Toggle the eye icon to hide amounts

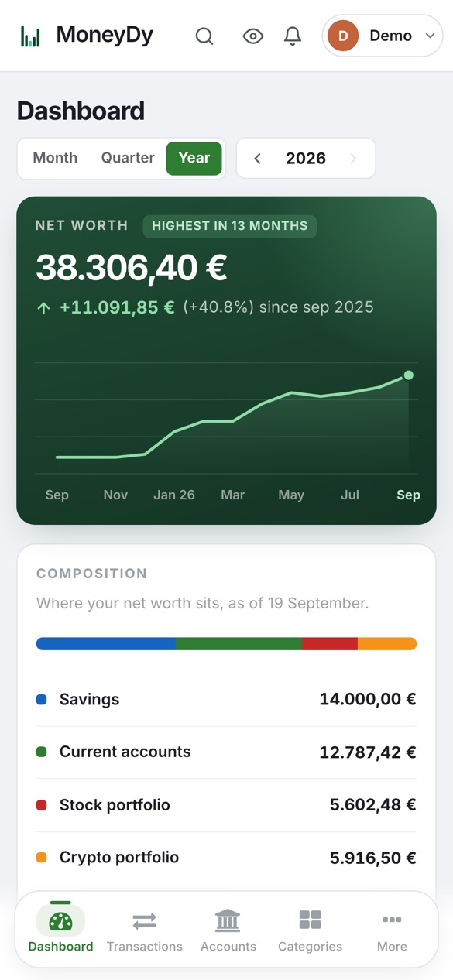253,36
